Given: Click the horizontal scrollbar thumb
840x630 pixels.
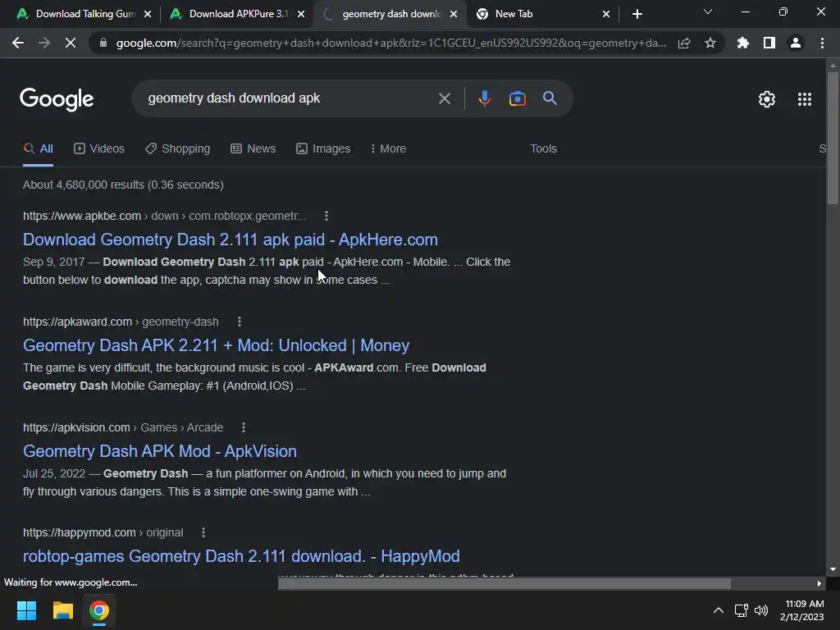Looking at the screenshot, I should click(x=504, y=583).
